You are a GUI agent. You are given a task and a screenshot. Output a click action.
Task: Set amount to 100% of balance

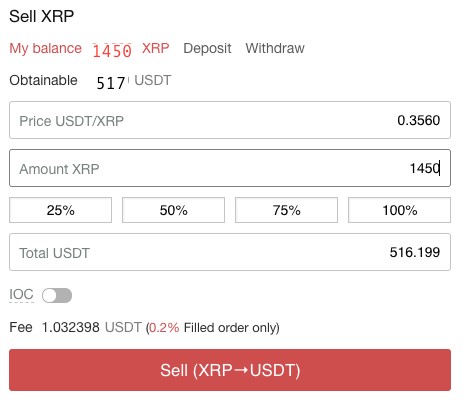tap(399, 210)
